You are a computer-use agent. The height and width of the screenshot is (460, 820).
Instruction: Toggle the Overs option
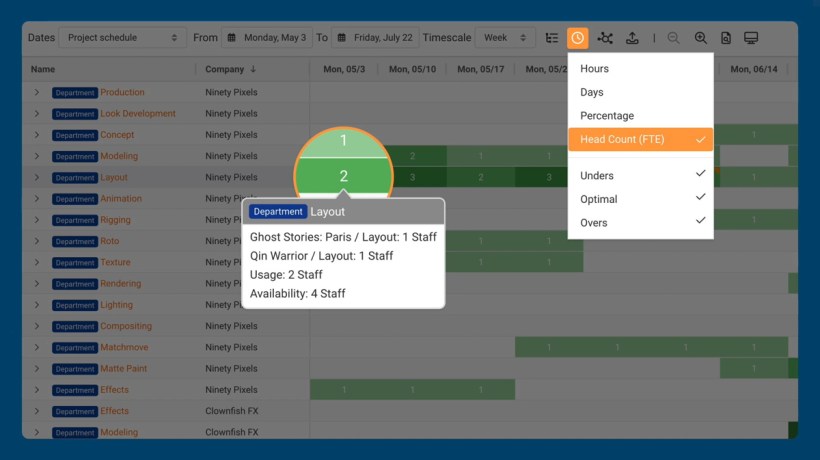(641, 223)
